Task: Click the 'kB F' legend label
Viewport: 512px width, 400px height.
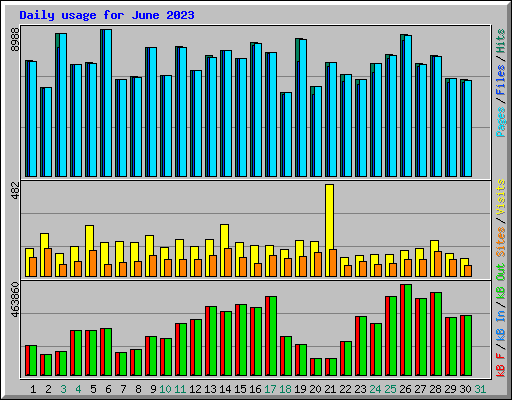Action: pos(501,364)
